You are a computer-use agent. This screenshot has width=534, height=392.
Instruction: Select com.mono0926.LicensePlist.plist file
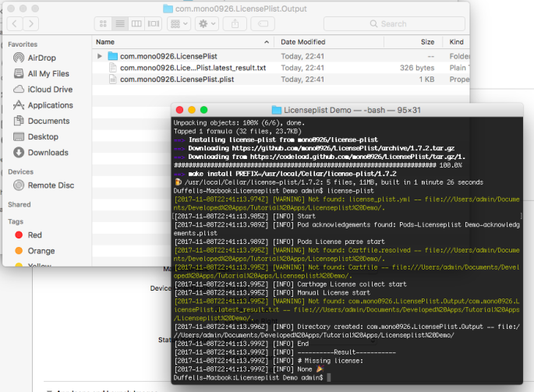pyautogui.click(x=176, y=79)
